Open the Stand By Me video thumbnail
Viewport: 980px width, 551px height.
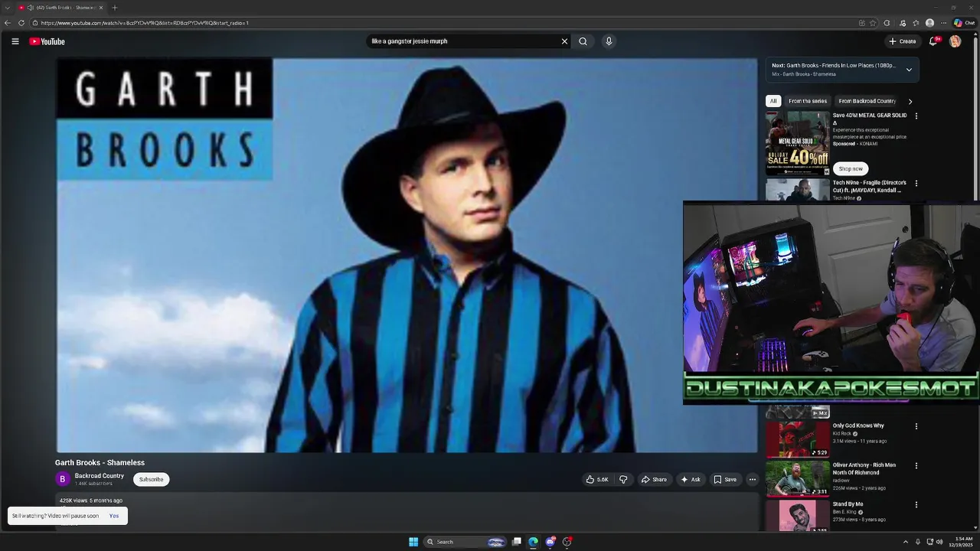click(797, 516)
